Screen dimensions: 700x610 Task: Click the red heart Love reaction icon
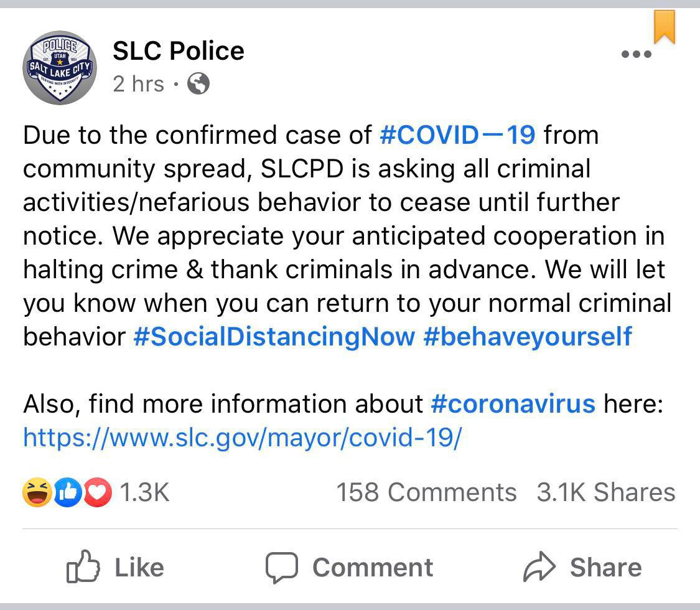pyautogui.click(x=97, y=493)
